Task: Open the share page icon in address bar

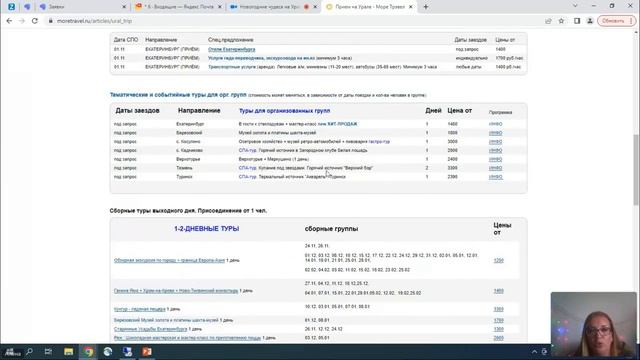Action: [x=548, y=21]
